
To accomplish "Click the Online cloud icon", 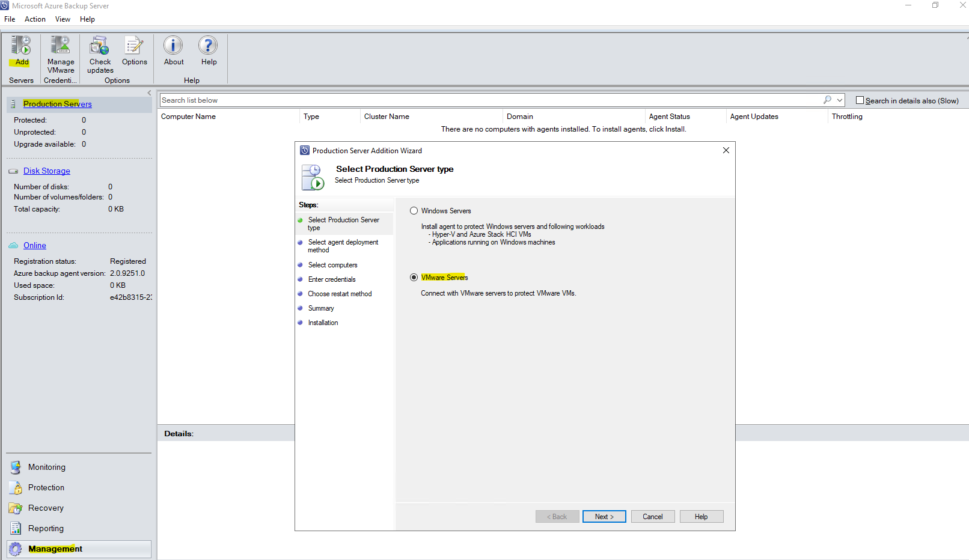I will coord(13,245).
